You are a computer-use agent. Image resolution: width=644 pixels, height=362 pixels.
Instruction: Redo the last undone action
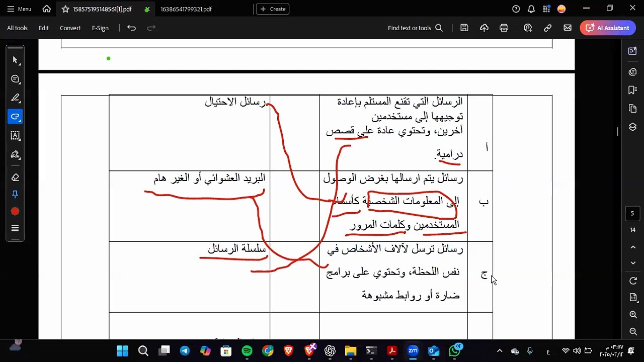pos(151,28)
